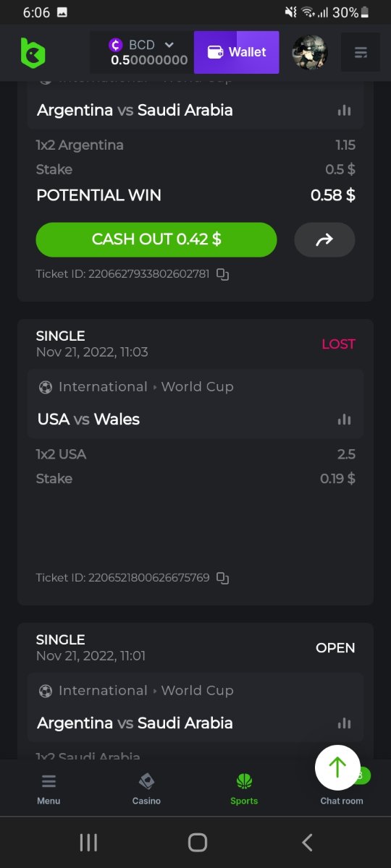
Task: Share the Argentina bet slip
Action: (324, 239)
